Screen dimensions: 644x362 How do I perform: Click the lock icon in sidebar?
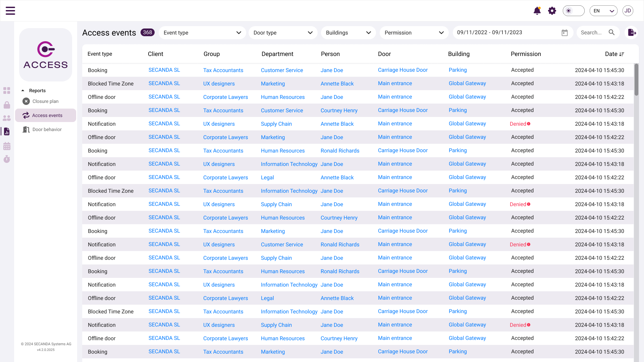tap(7, 105)
